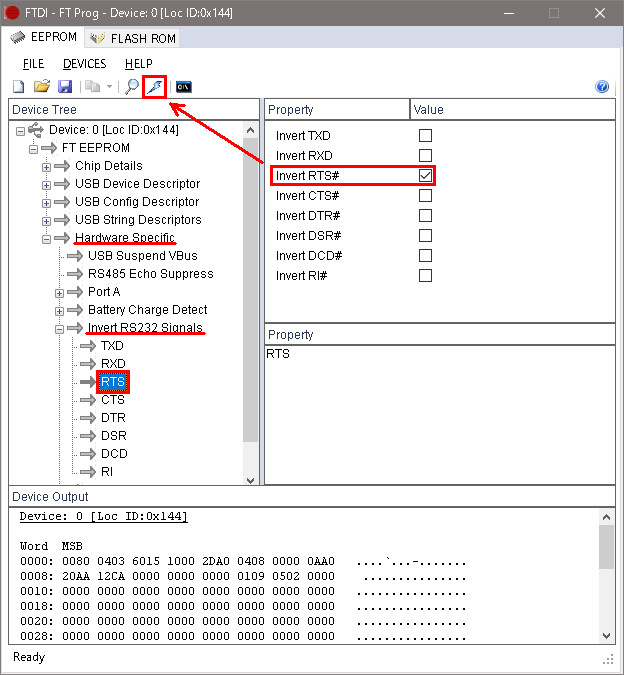
Task: Click the Hardware Specific tree label
Action: coord(125,238)
